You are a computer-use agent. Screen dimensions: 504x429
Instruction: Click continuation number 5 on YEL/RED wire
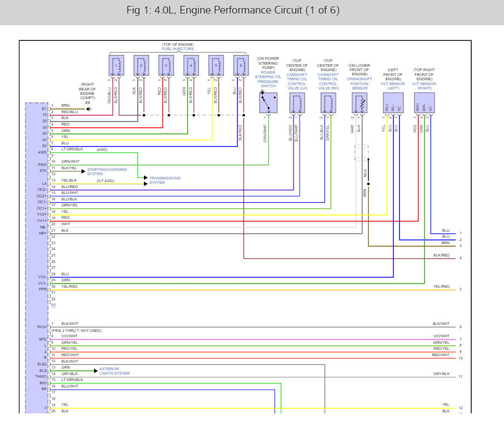click(460, 289)
